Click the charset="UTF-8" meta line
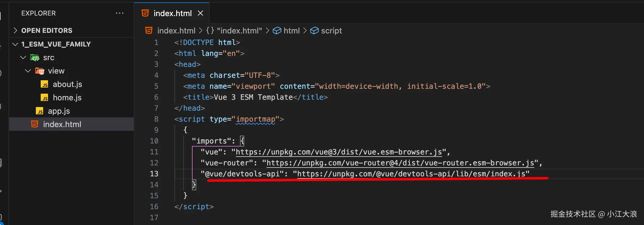This screenshot has width=644, height=225. [231, 75]
